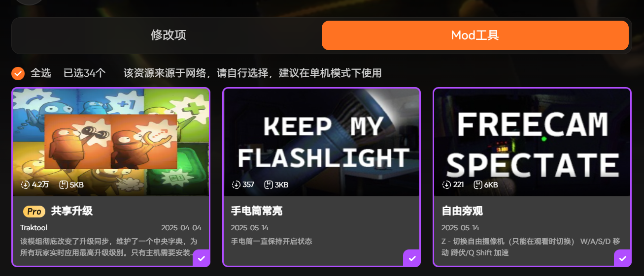Click the 已选34个 selected count label

click(85, 73)
